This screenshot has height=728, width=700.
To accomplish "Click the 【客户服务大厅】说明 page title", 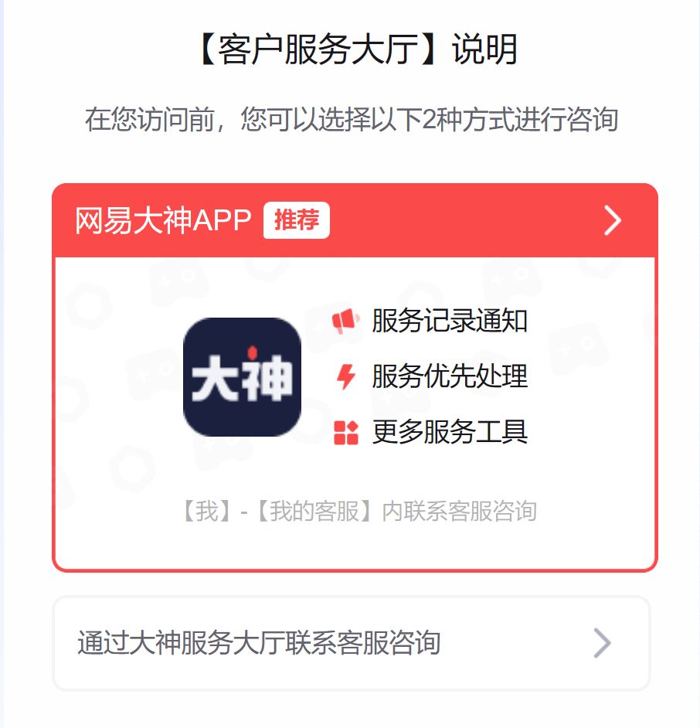I will point(355,49).
